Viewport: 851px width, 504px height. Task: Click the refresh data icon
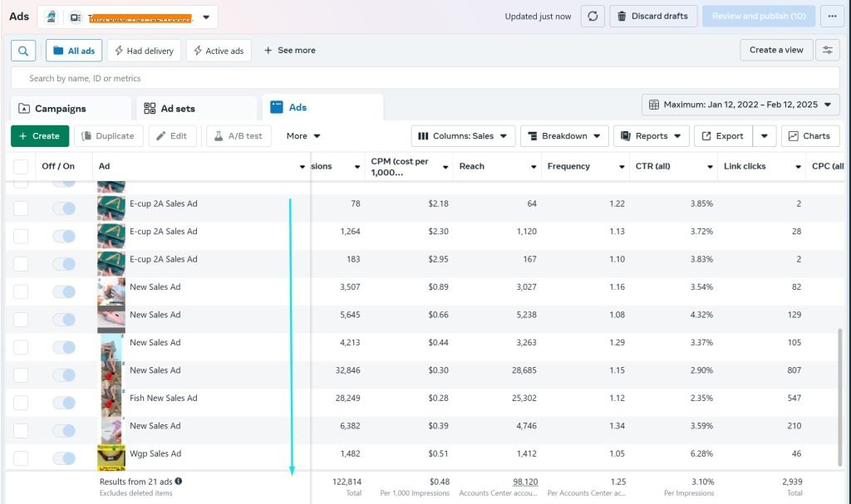coord(593,17)
